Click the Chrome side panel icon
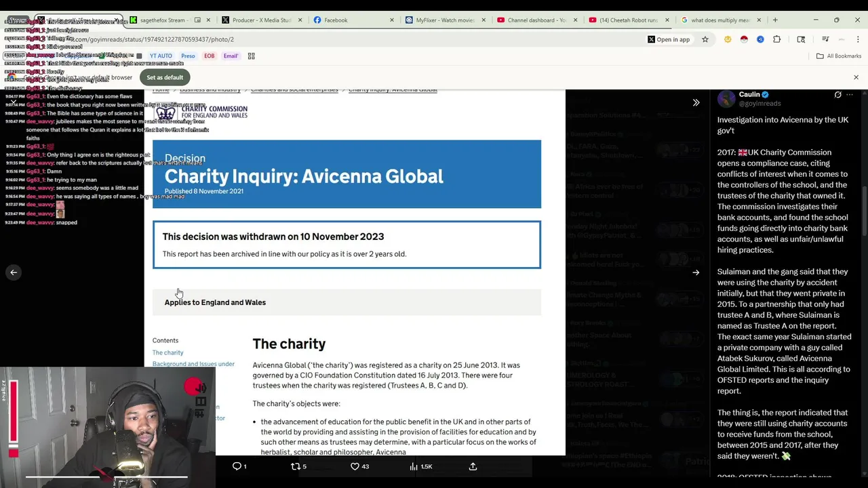Screen dimensions: 868x488 (x=801, y=39)
